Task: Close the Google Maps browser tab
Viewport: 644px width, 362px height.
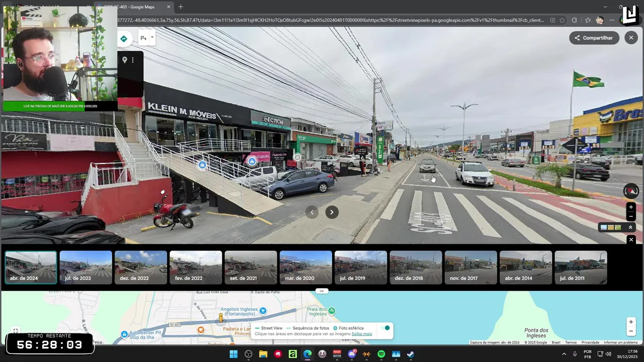Action: coord(169,7)
